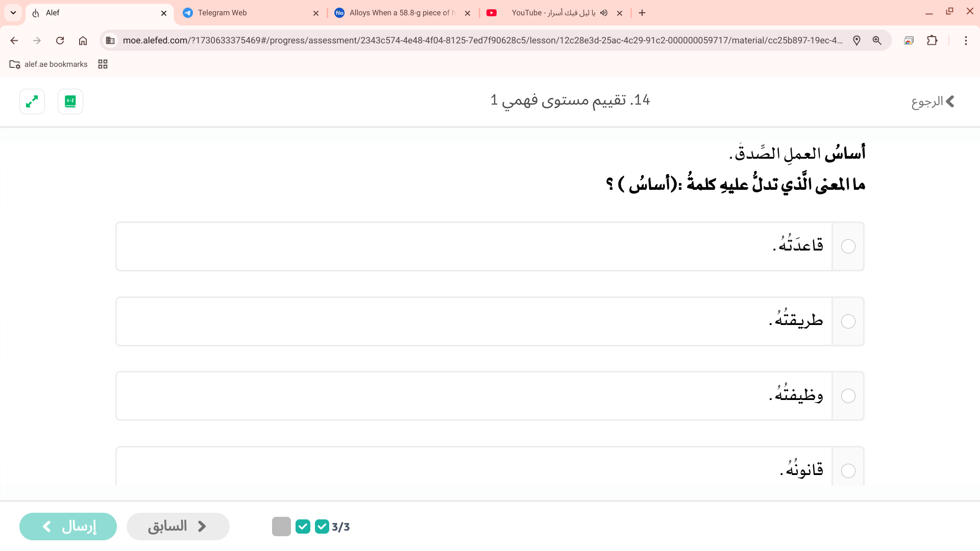This screenshot has height=551, width=980.
Task: Open the A-Z dictionary icon
Action: [70, 102]
